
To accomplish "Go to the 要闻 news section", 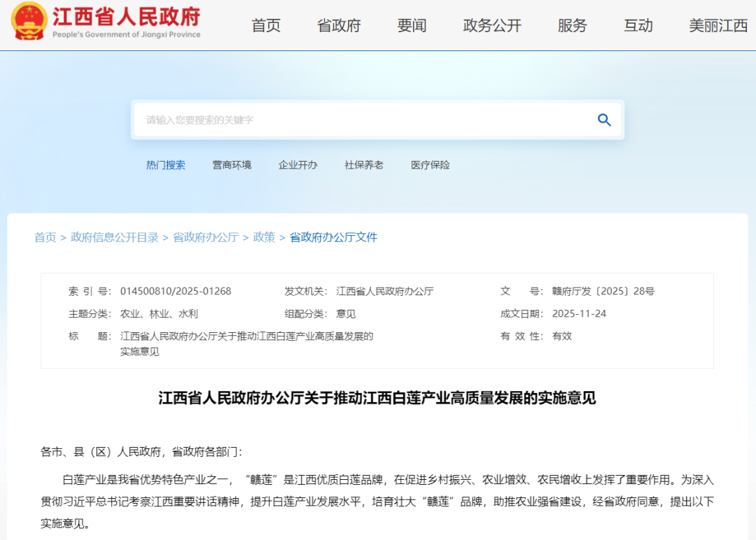I will point(412,26).
